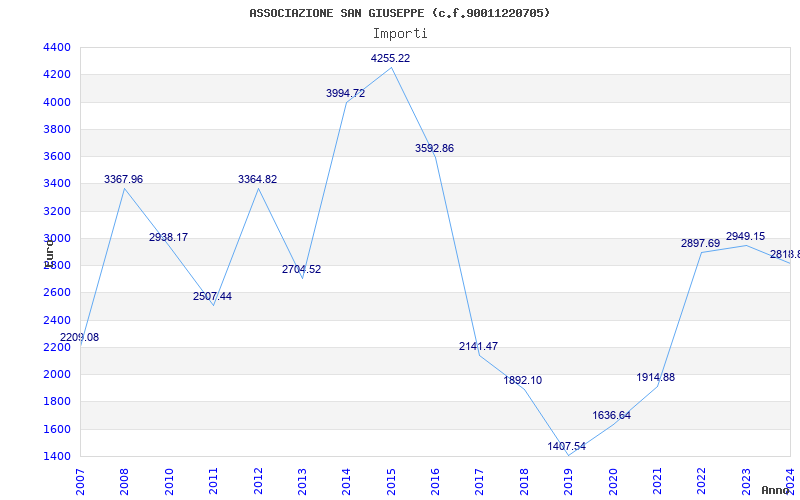Viewport: 800px width, 500px height.
Task: Click the 1914.88 data label
Action: point(656,378)
